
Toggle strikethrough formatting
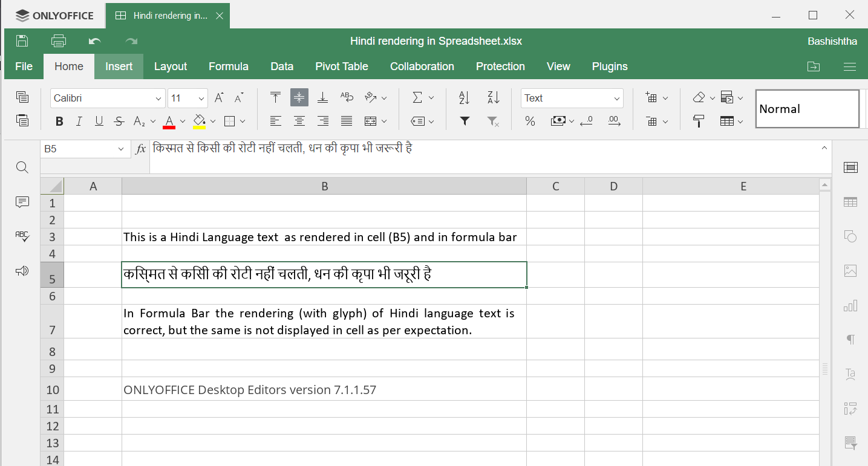[119, 121]
